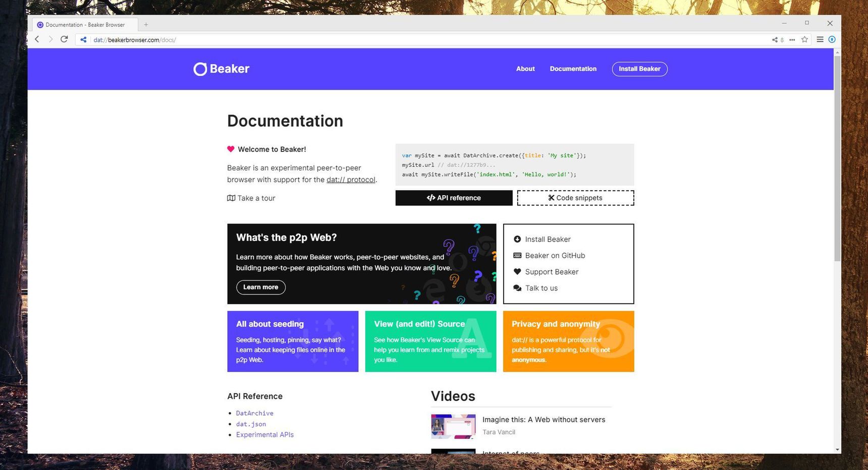The height and width of the screenshot is (470, 868).
Task: Click the Imagine this video thumbnail
Action: (x=453, y=426)
